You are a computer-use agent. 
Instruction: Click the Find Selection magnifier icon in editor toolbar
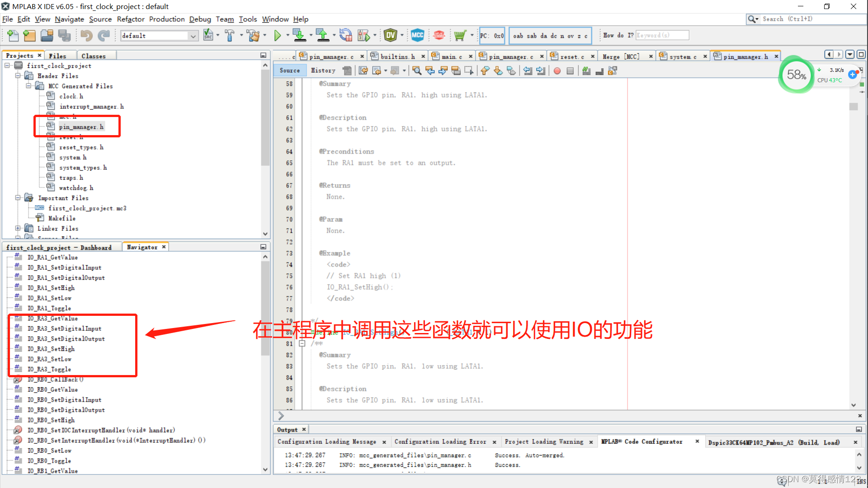click(x=417, y=70)
